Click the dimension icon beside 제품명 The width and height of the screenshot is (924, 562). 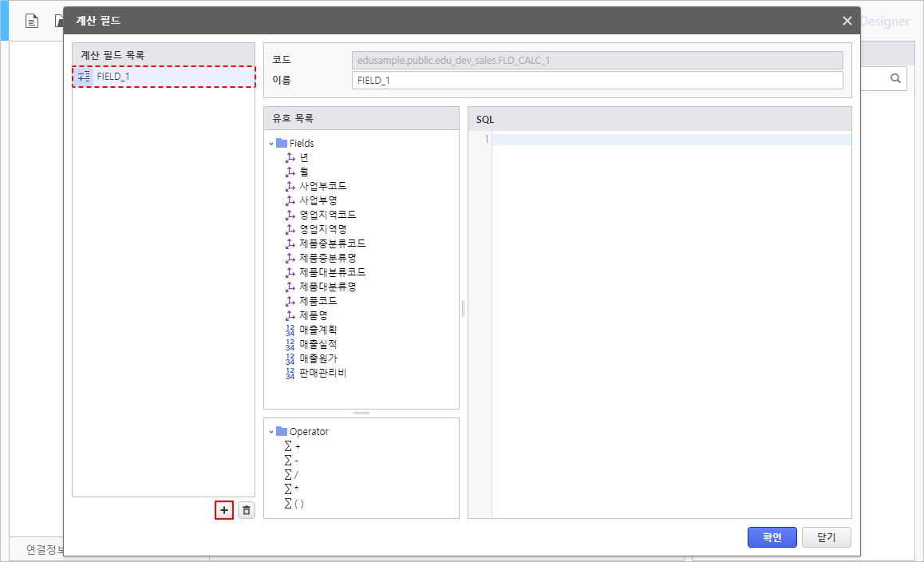[x=290, y=315]
